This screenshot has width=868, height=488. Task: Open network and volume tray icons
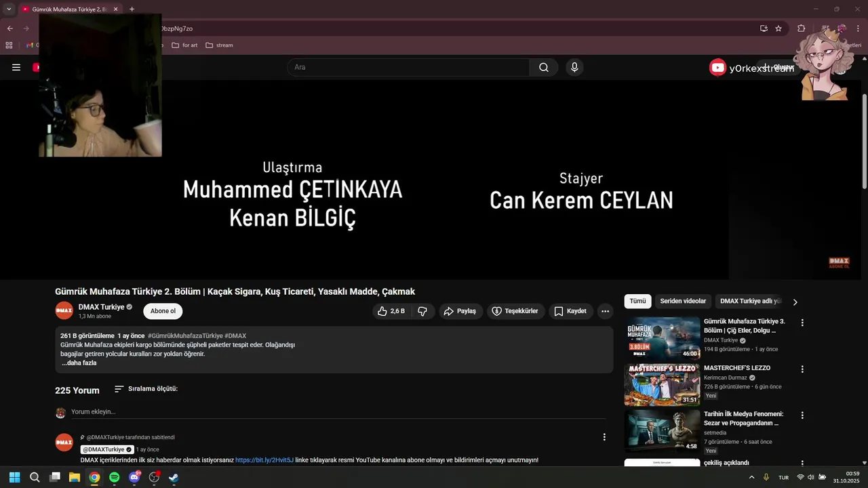(811, 477)
